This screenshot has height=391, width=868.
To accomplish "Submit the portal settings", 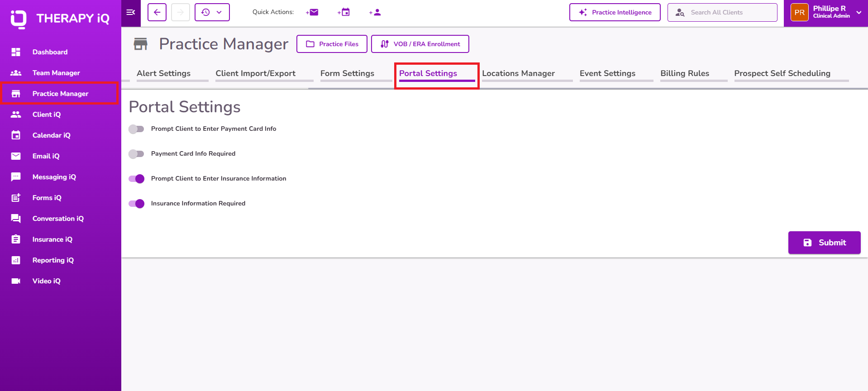I will tap(825, 243).
